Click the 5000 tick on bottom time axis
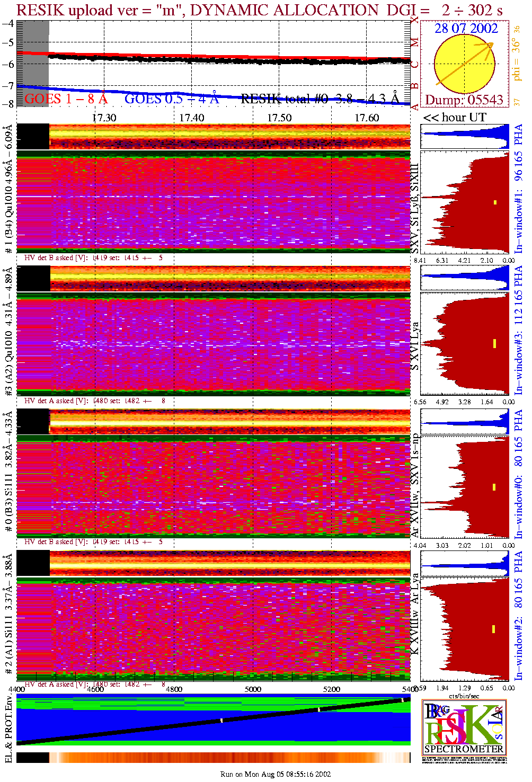The image size is (532, 782). [253, 689]
